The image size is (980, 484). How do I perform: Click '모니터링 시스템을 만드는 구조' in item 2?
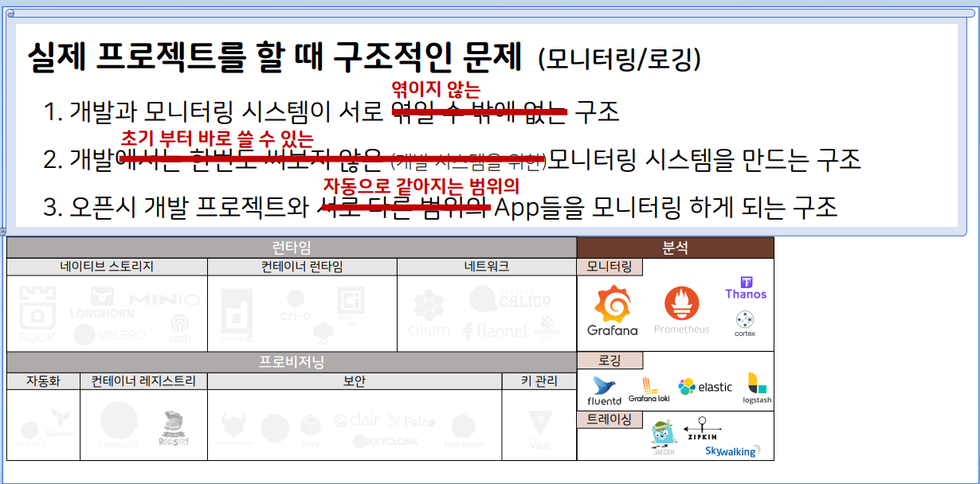(x=704, y=159)
